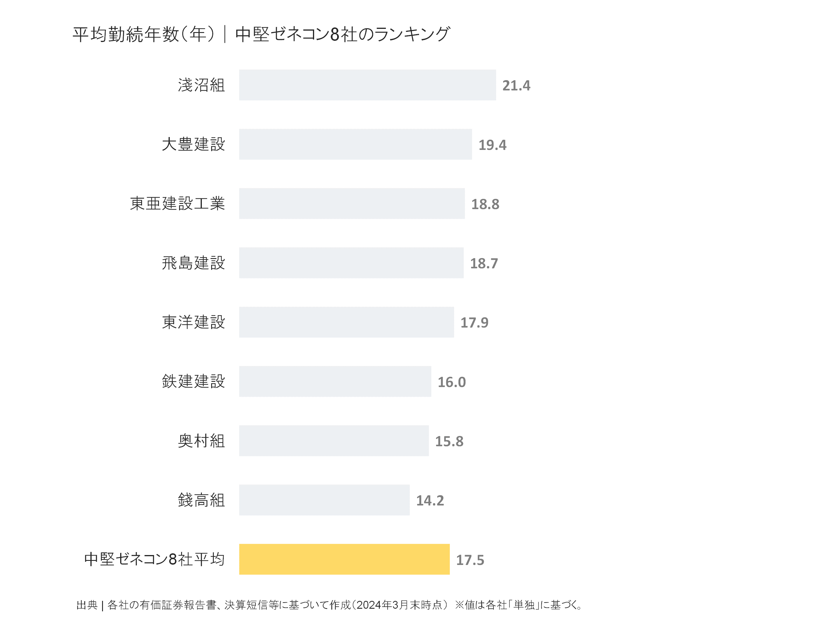Select the 16.0 data label
The width and height of the screenshot is (840, 630).
(452, 382)
